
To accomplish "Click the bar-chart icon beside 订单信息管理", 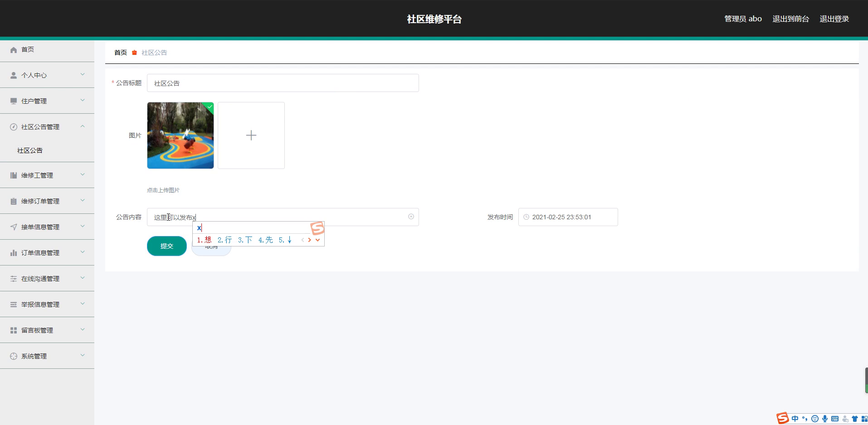I will coord(14,253).
